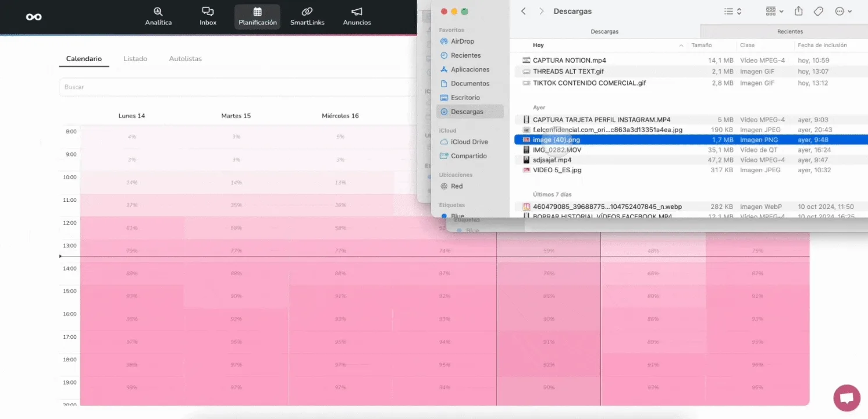Open the chat support bubble

pos(847,398)
